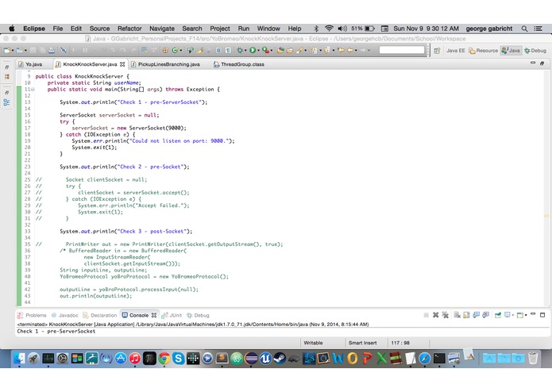This screenshot has width=552, height=392.
Task: Click the Remove Launch console icon
Action: [435, 315]
